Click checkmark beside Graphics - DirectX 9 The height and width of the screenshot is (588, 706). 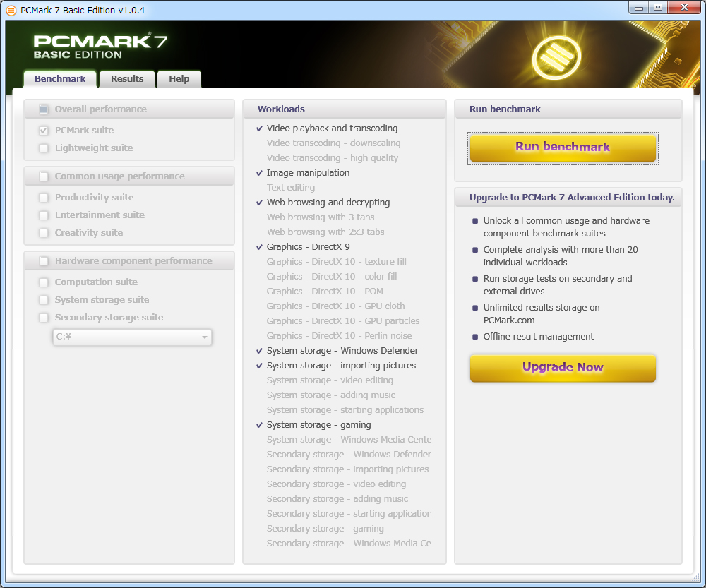[259, 247]
